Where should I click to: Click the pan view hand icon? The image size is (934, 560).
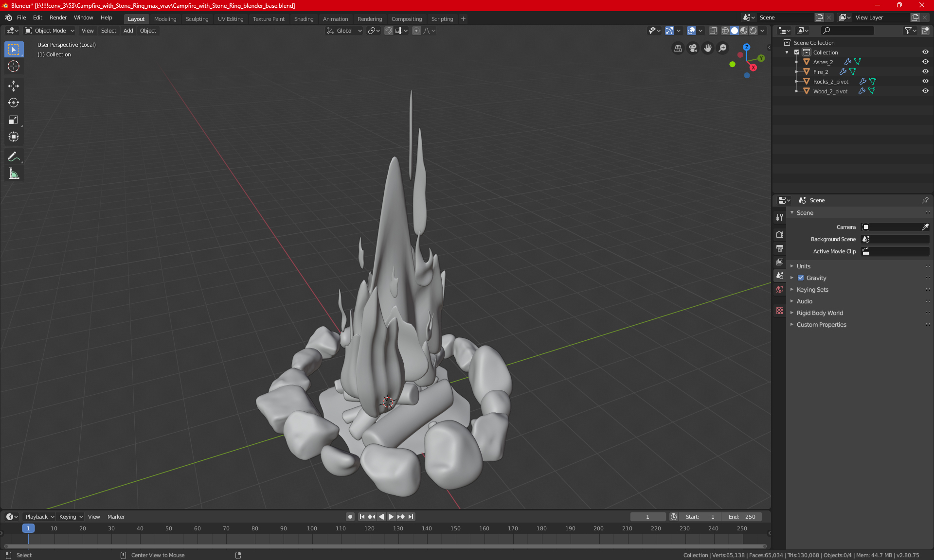click(708, 48)
